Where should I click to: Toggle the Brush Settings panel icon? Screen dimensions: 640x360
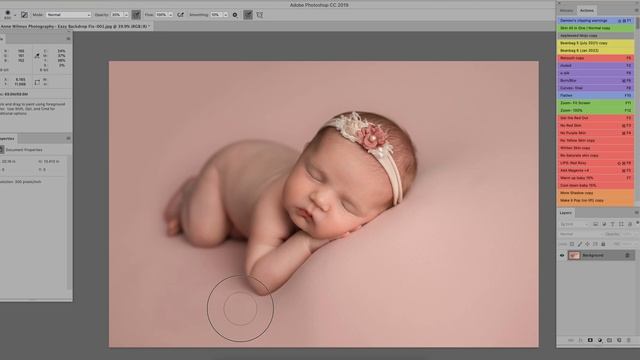[x=24, y=15]
